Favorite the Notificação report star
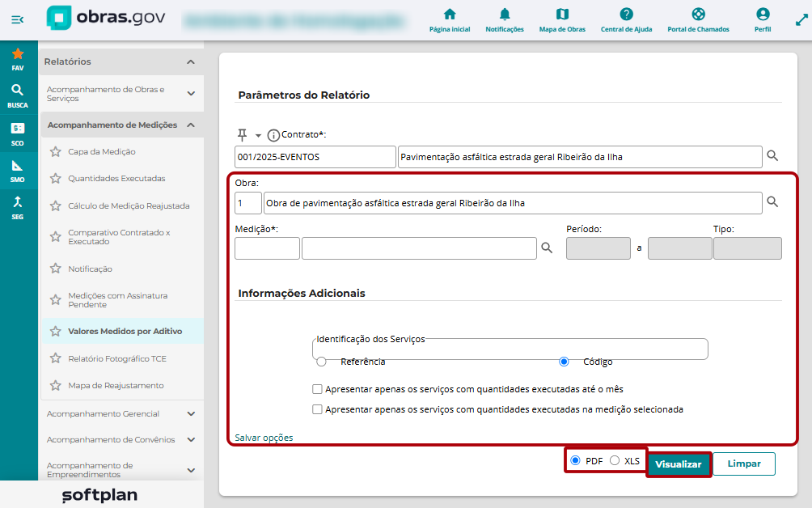The height and width of the screenshot is (508, 812). [56, 269]
